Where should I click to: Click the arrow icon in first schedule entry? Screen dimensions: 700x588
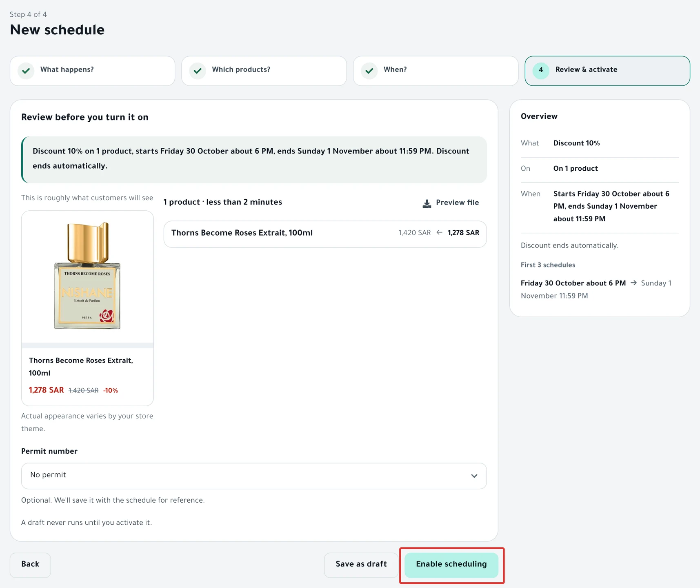[x=633, y=283]
